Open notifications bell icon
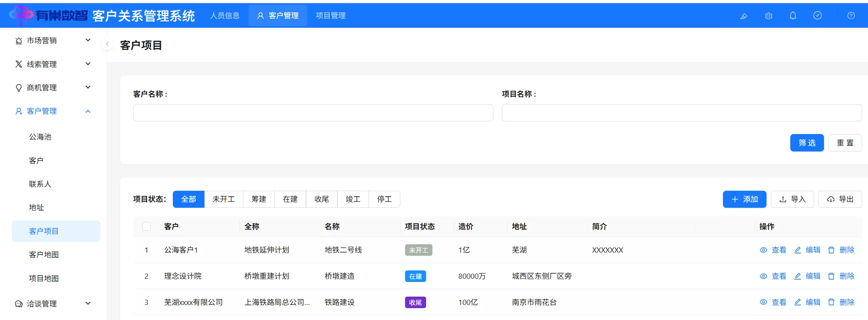Viewport: 868px width, 320px height. coord(793,15)
